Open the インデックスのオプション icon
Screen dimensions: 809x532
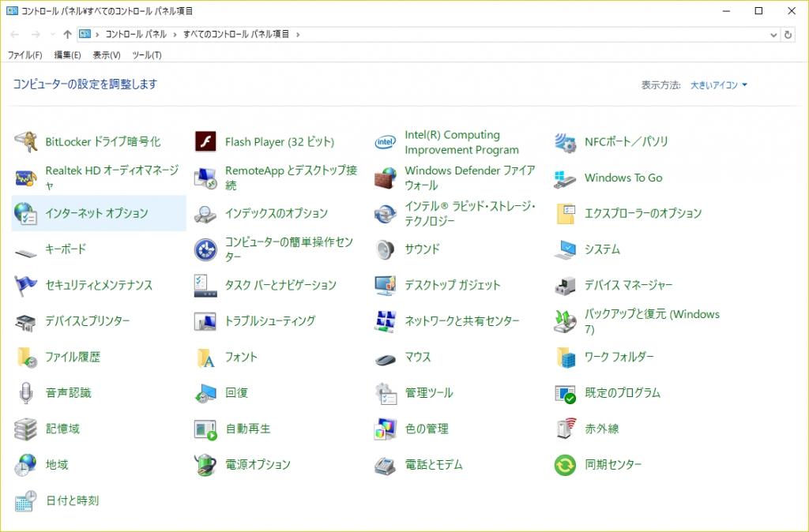[x=205, y=213]
